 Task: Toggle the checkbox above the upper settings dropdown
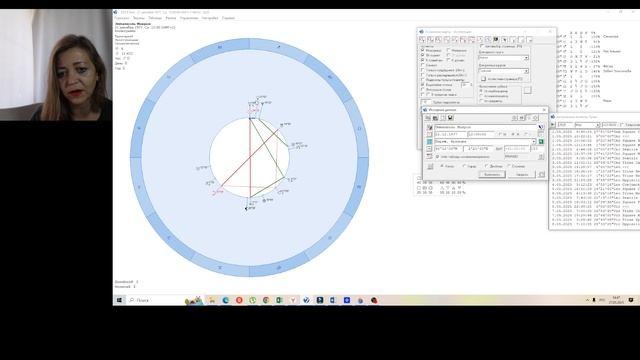[482, 46]
